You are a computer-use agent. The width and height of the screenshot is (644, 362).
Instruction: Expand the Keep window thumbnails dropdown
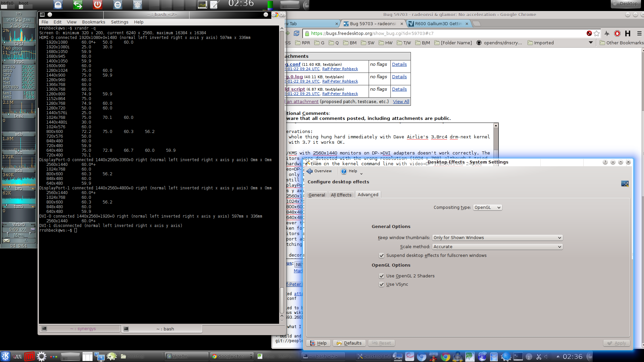497,238
